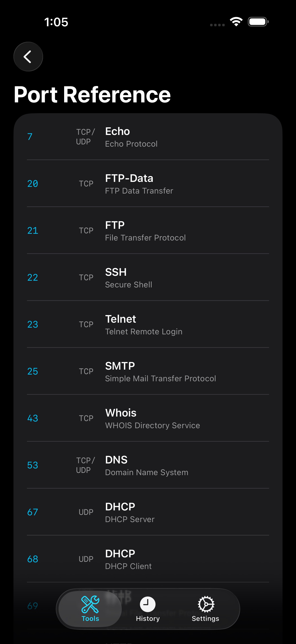Open the Whois Directory Service row
Viewport: 296px width, 644px height.
(x=148, y=418)
